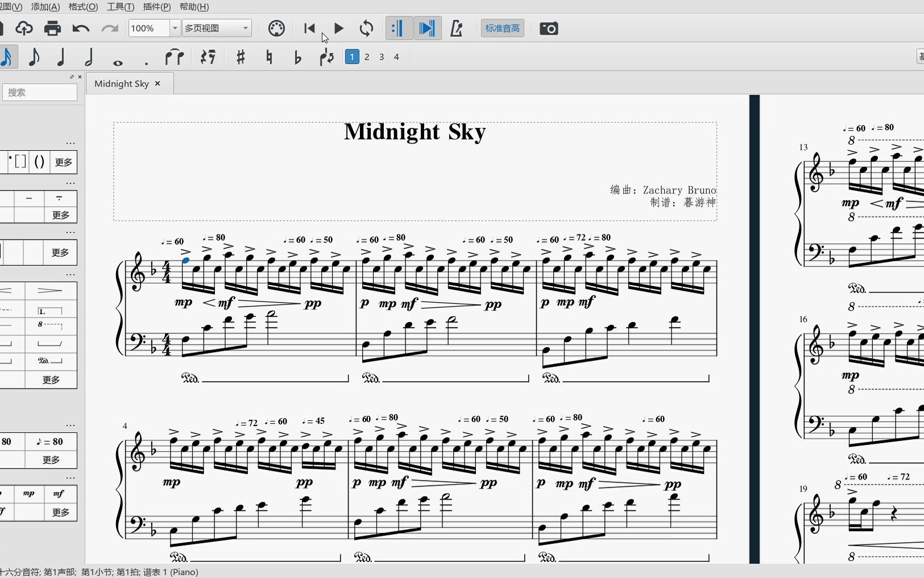Click the upload to cloud icon
Image resolution: width=924 pixels, height=578 pixels.
pos(24,28)
